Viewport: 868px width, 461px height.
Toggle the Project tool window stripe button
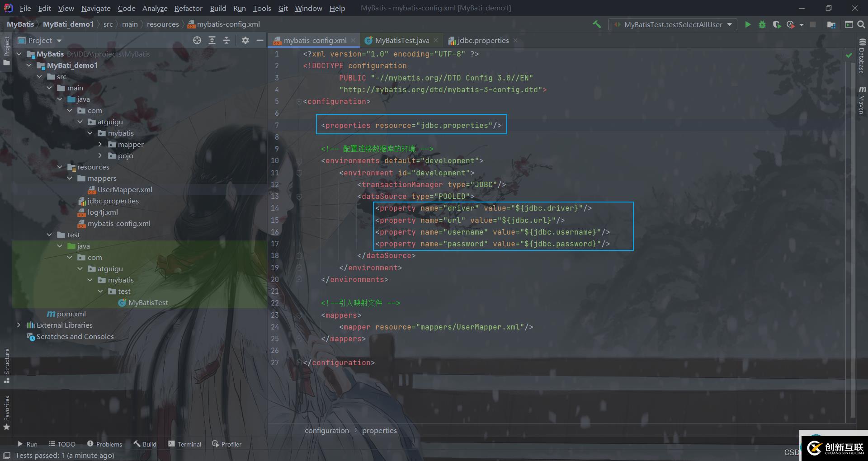(x=7, y=51)
